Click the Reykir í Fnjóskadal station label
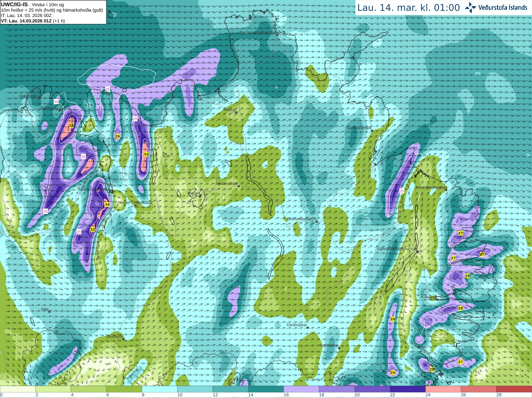 coord(135,203)
